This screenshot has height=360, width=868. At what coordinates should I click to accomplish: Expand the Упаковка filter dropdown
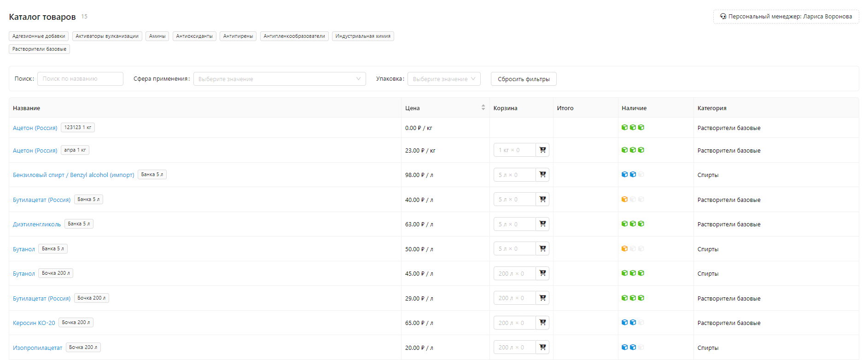click(443, 79)
